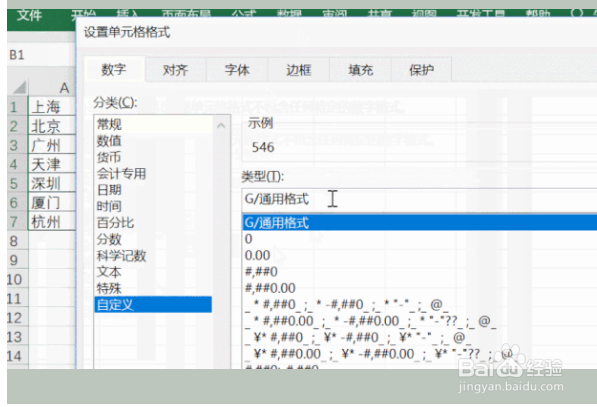Select row 12 header

click(18, 317)
